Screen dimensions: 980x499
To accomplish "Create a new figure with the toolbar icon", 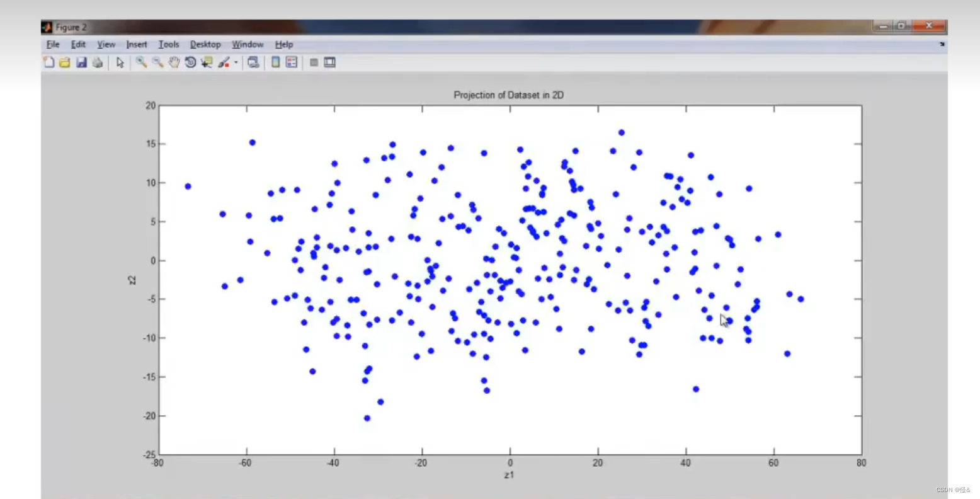I will [x=48, y=62].
